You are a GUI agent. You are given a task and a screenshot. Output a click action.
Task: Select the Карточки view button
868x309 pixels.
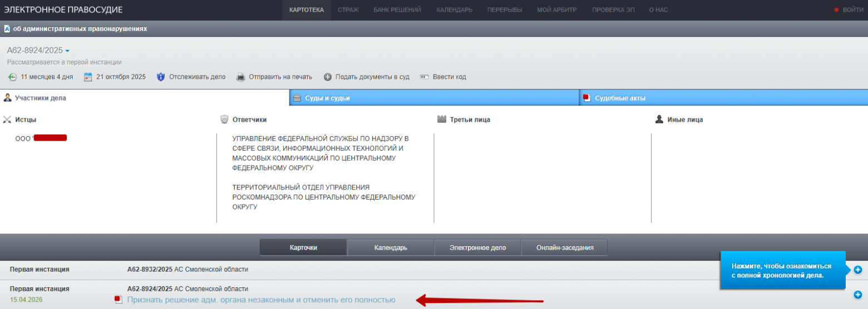point(303,247)
